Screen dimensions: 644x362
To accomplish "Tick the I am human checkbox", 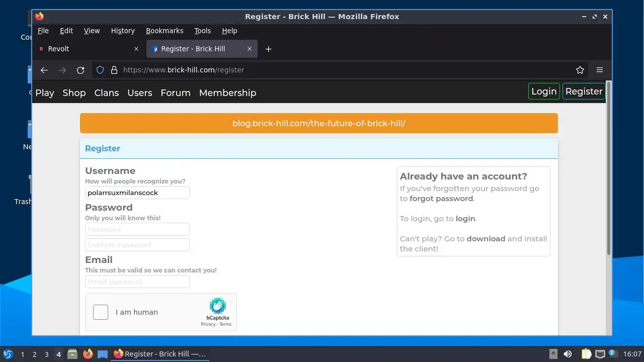I will pos(101,312).
